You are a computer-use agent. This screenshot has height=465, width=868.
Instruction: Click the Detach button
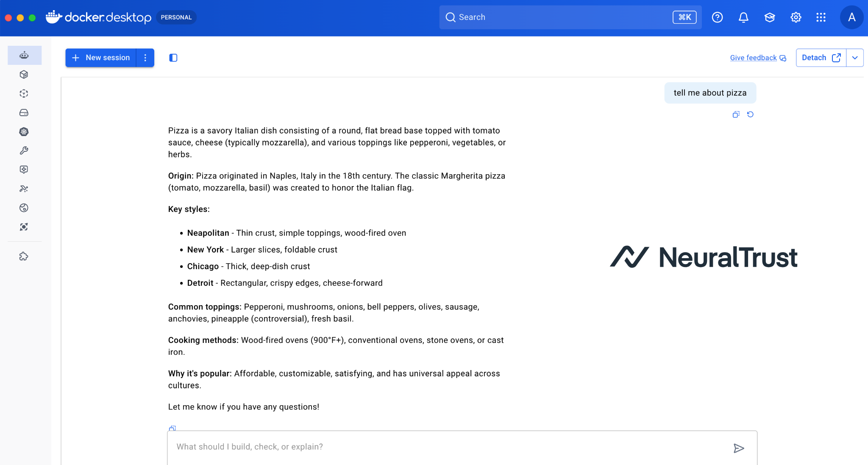pos(821,58)
